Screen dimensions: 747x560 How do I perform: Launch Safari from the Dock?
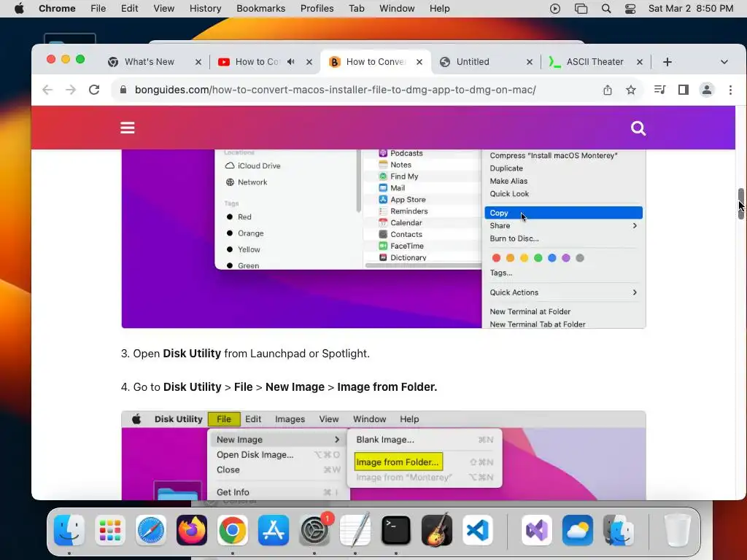(x=151, y=530)
